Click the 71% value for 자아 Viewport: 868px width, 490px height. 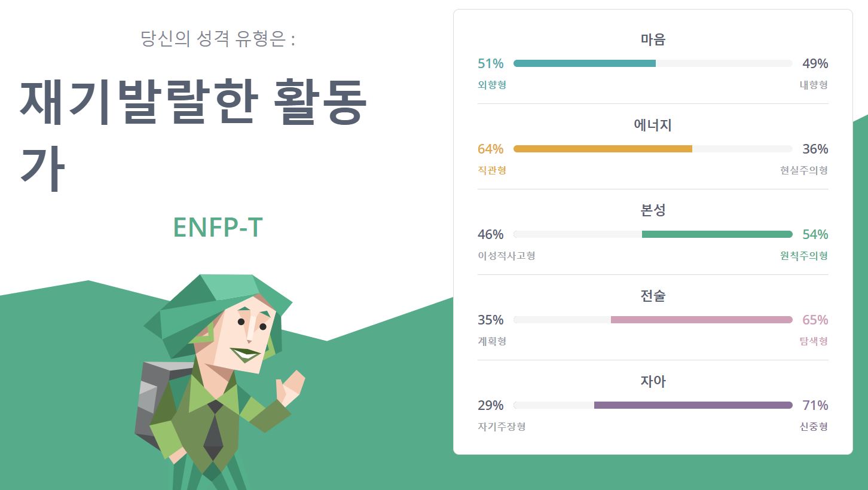pyautogui.click(x=815, y=405)
